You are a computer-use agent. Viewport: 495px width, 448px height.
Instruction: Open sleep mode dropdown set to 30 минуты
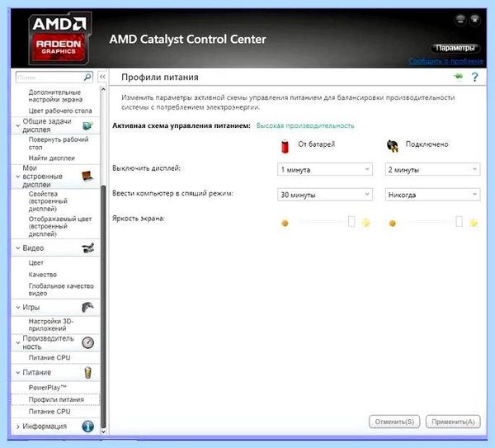pos(325,195)
